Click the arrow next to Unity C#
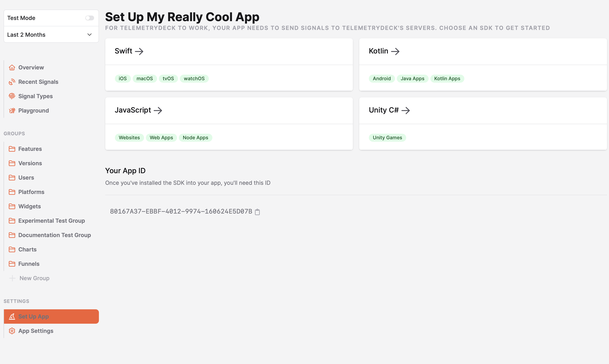 (405, 110)
